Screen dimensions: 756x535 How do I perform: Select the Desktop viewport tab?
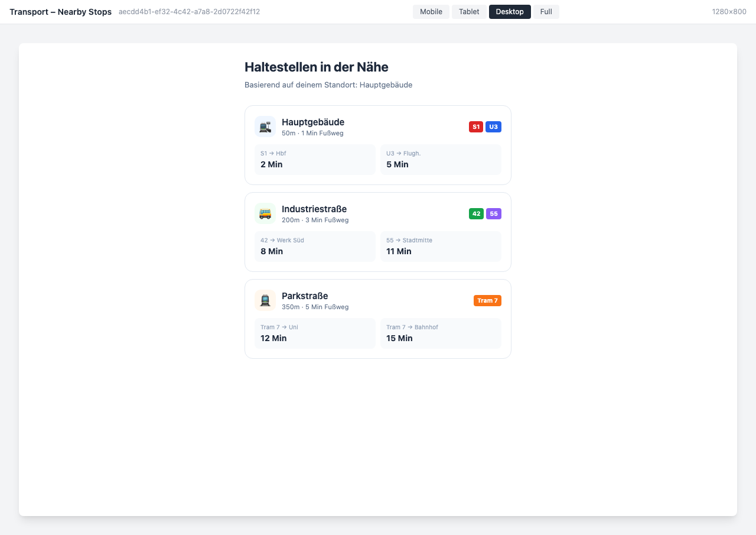(510, 12)
